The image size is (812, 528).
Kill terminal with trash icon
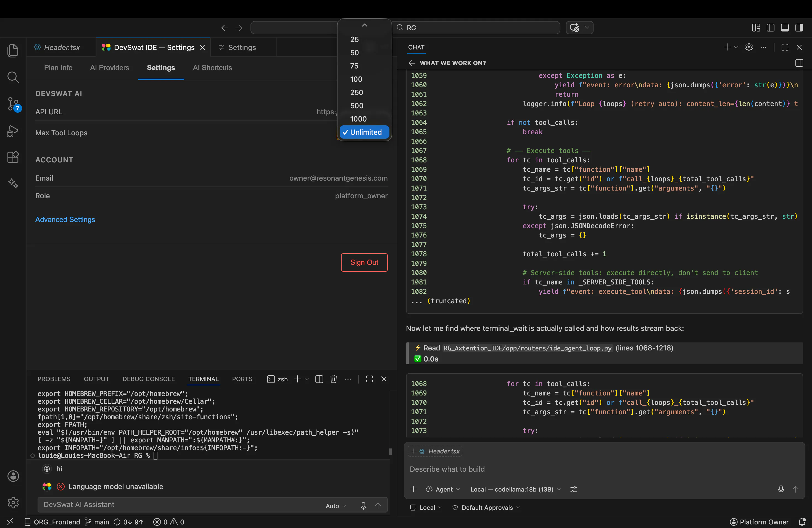pos(333,379)
